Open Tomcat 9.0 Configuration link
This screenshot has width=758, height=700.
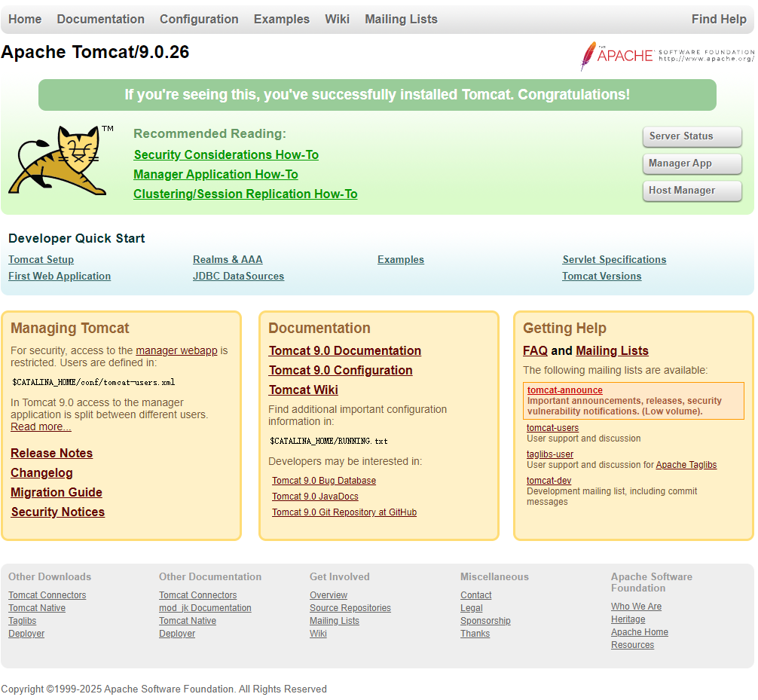click(x=341, y=370)
